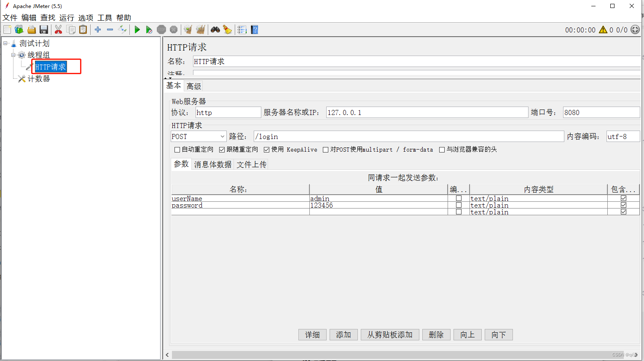Start the test with green play icon

pyautogui.click(x=137, y=29)
